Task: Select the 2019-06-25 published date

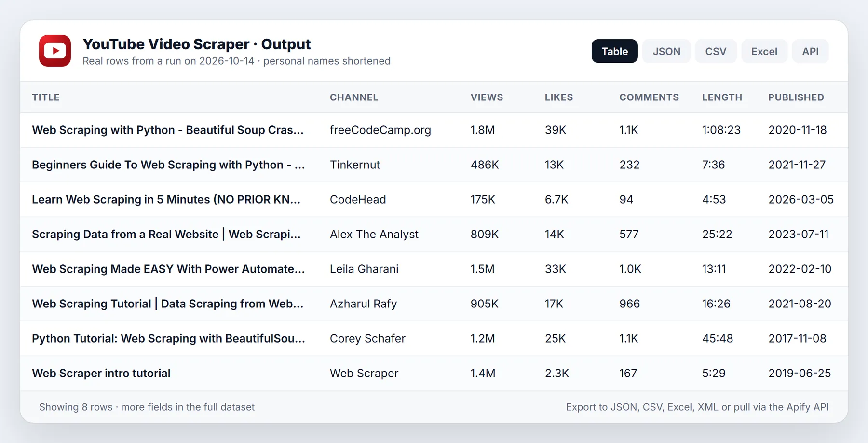Action: [x=800, y=374]
